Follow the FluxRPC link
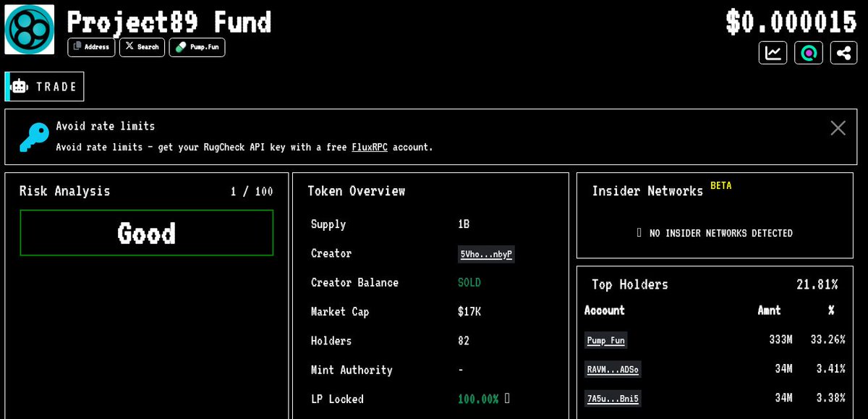Screen dimensions: 868x419 tap(370, 147)
